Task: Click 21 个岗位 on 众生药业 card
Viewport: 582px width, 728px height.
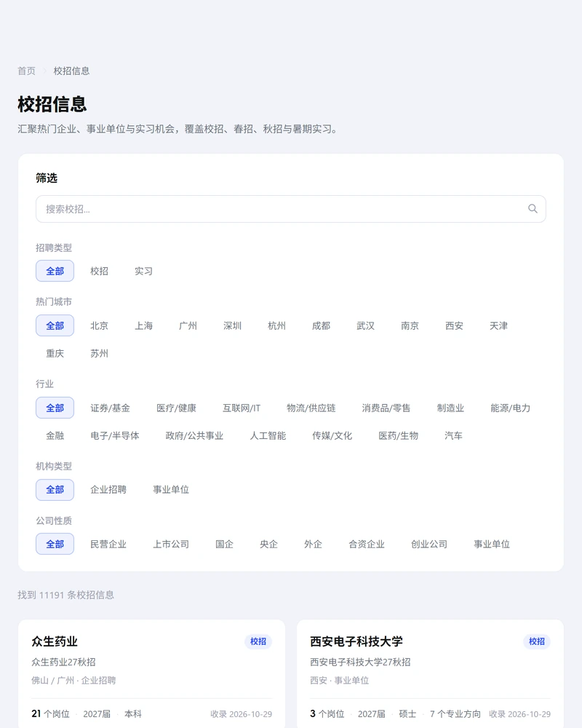Action: coord(51,714)
